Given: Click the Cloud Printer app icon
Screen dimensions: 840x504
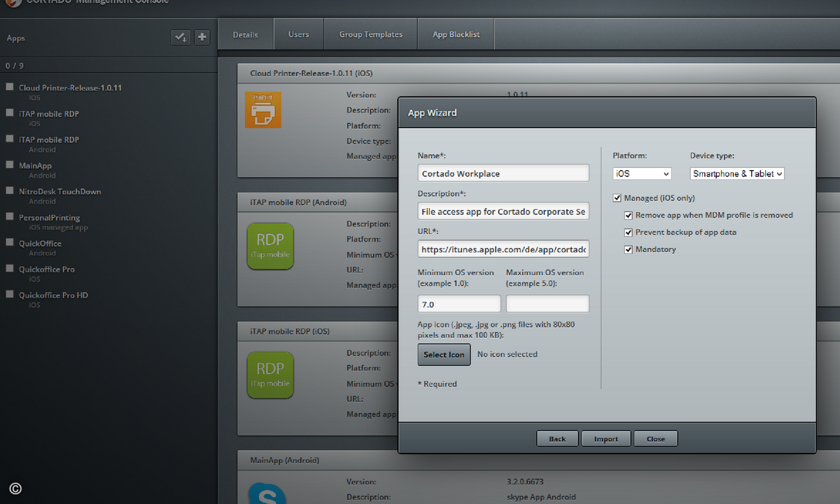Looking at the screenshot, I should (263, 110).
